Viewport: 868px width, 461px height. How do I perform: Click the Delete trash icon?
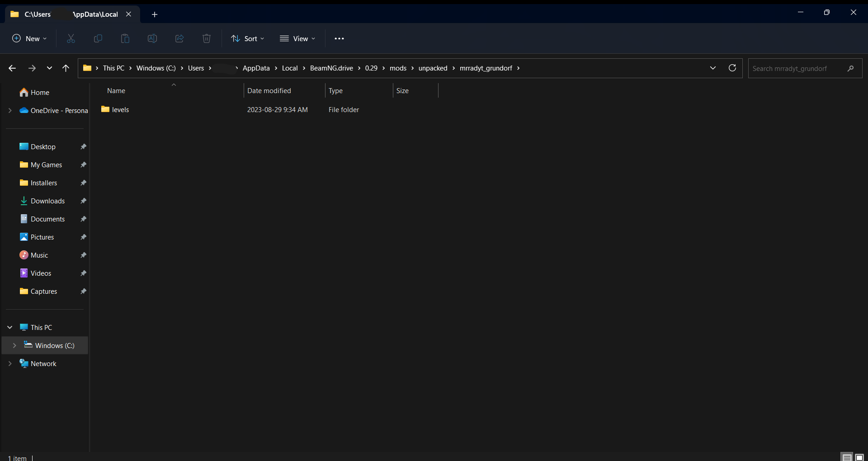coord(207,38)
